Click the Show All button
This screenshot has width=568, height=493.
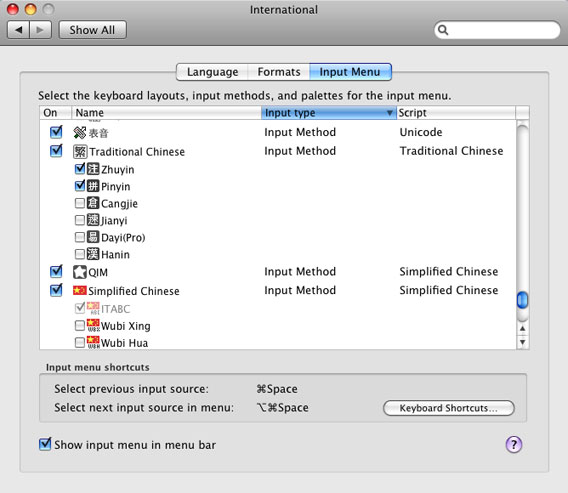[92, 30]
